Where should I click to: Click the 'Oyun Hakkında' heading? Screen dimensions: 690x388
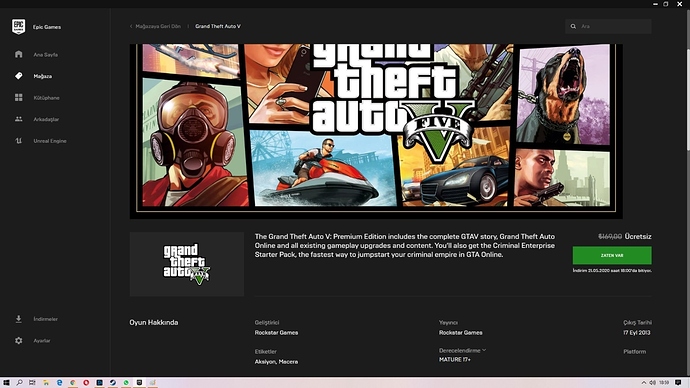154,322
